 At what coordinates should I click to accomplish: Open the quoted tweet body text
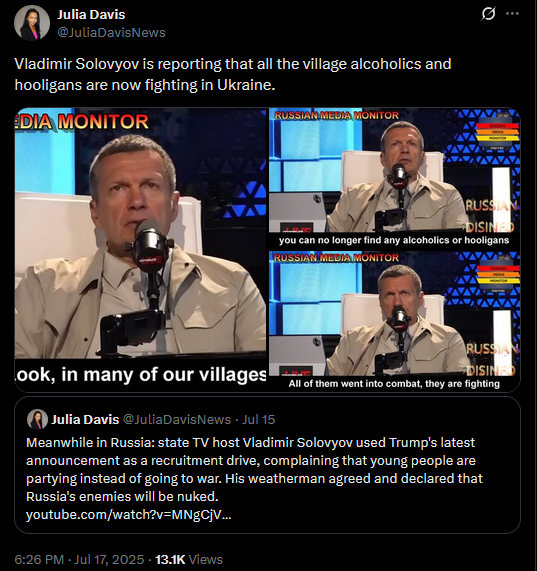(254, 469)
